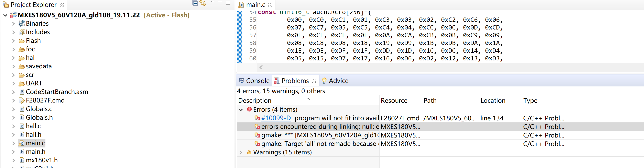Expand the Warnings (15 items) group
Screen dimensions: 644x168
point(241,152)
